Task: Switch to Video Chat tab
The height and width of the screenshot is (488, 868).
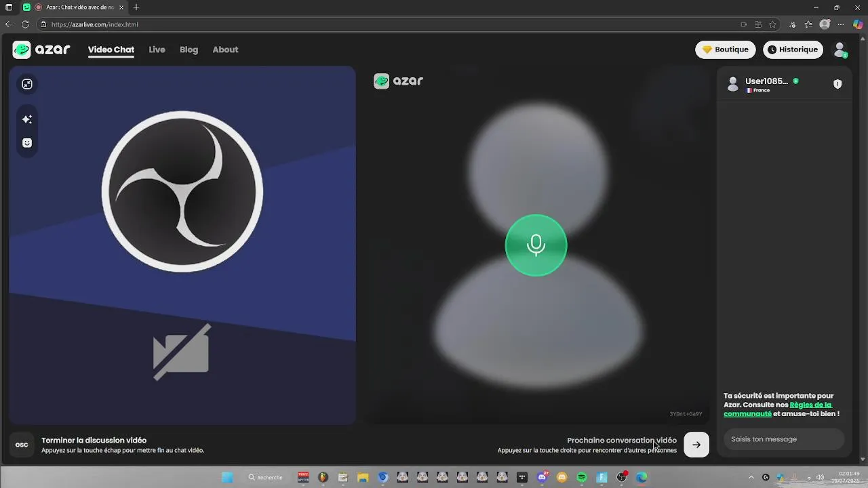Action: coord(111,49)
